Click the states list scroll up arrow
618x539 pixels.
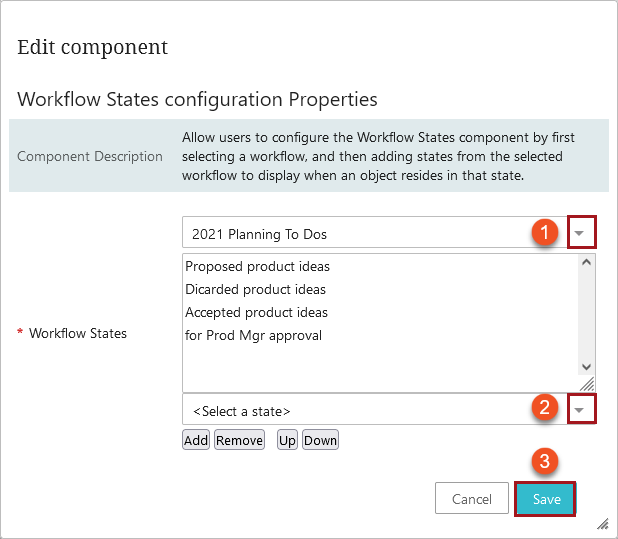pyautogui.click(x=586, y=262)
